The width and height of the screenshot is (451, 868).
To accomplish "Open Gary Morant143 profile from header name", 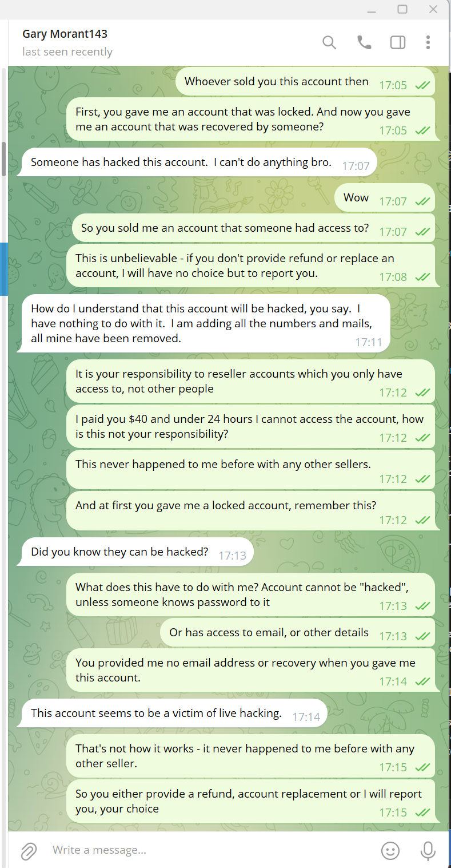I will coord(65,34).
